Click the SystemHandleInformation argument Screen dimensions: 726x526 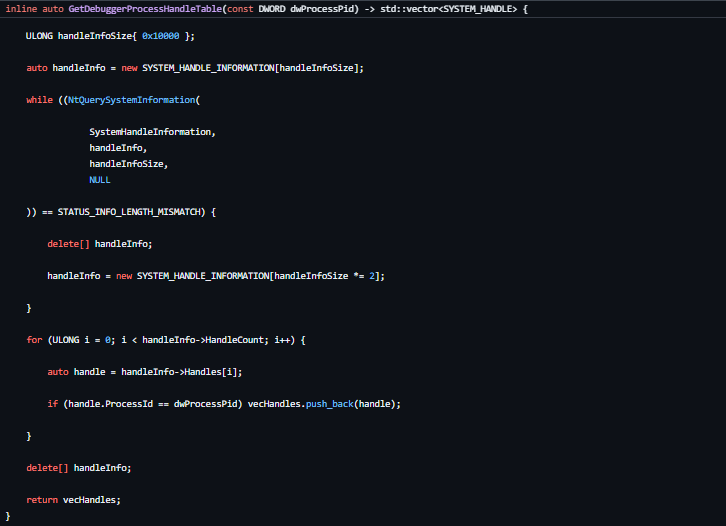[x=150, y=132]
